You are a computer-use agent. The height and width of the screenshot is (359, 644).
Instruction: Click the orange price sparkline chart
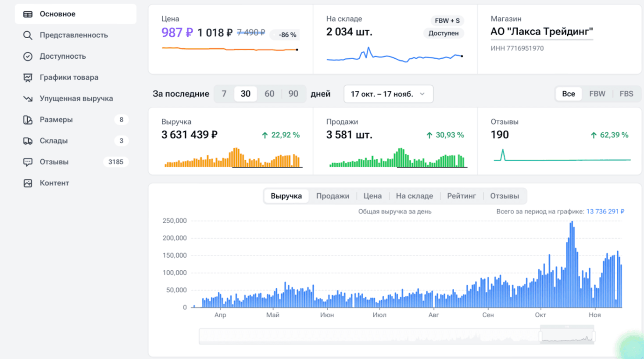tap(230, 49)
